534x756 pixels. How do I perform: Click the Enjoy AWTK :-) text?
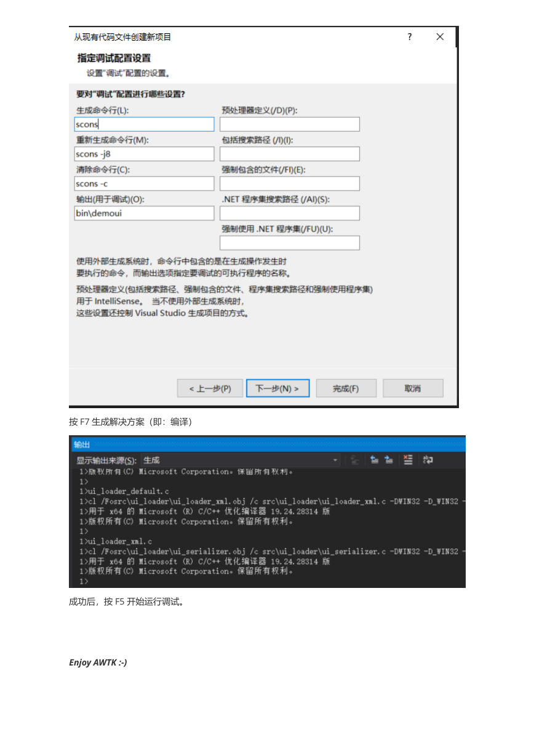pos(98,662)
